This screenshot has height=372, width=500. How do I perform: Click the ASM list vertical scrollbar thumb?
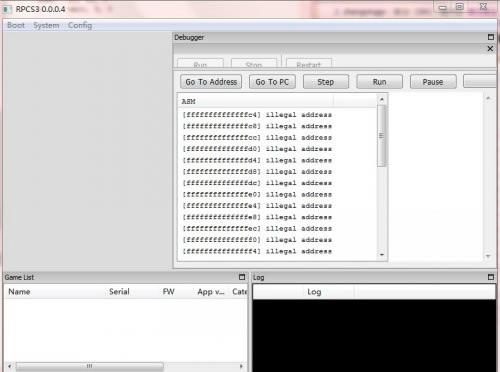coord(382,136)
